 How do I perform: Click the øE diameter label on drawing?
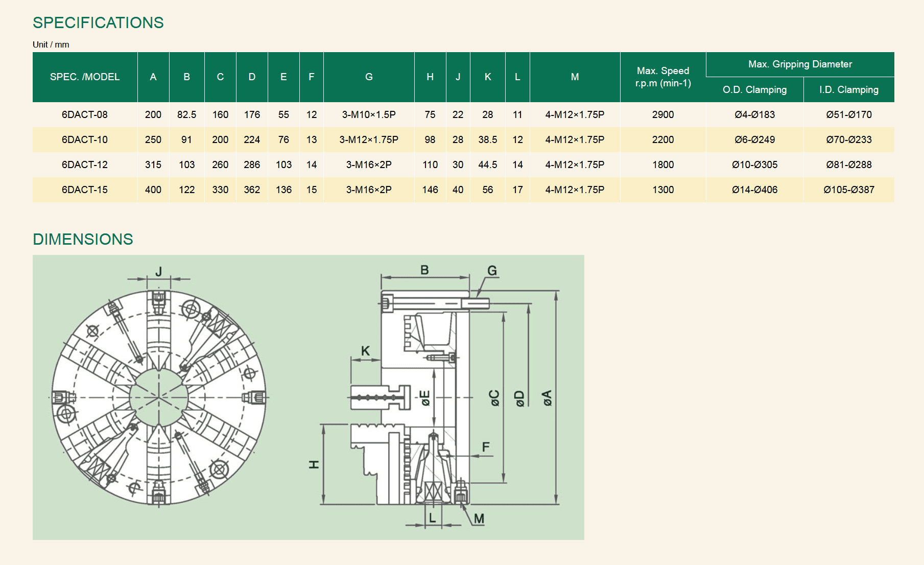tap(425, 398)
